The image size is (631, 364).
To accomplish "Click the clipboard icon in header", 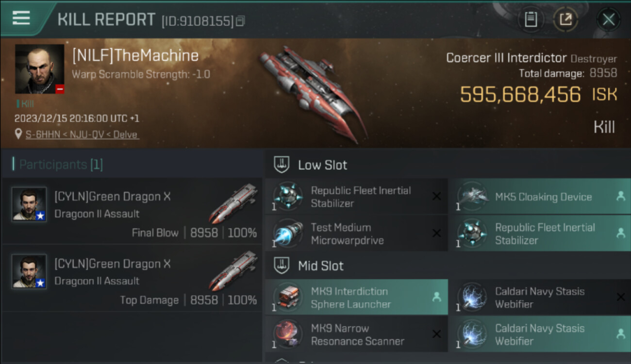I will pyautogui.click(x=531, y=19).
